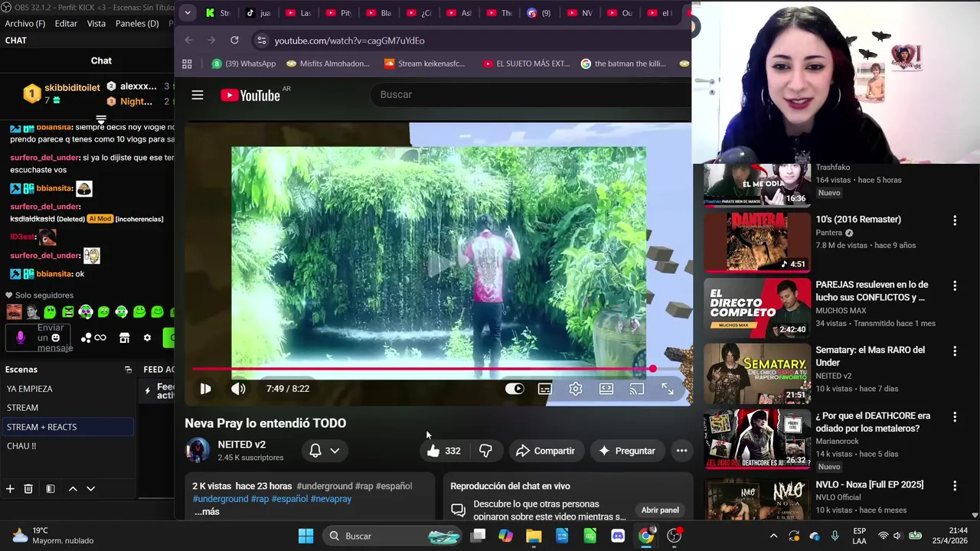Mute the YouTube video volume
The width and height of the screenshot is (980, 551).
238,389
